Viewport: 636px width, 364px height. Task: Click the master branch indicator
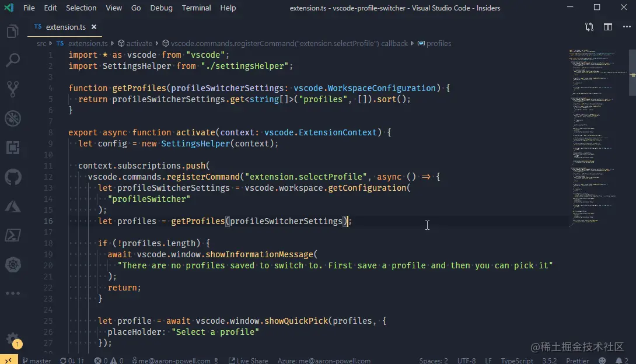tap(37, 360)
